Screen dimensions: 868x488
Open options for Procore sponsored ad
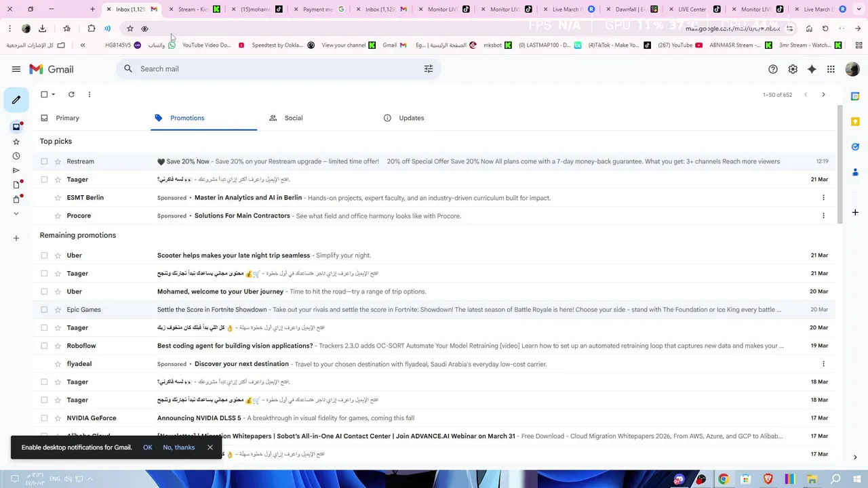[823, 216]
